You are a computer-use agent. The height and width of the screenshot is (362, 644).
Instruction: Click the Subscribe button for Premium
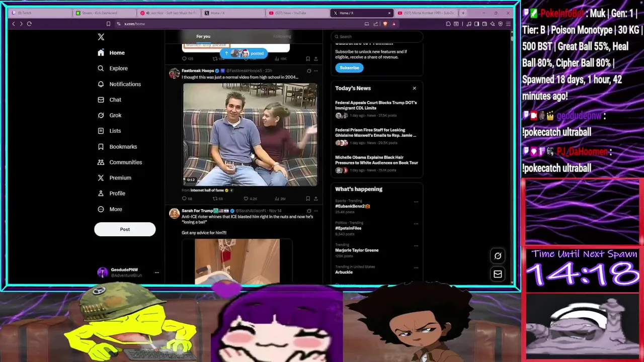tap(349, 68)
